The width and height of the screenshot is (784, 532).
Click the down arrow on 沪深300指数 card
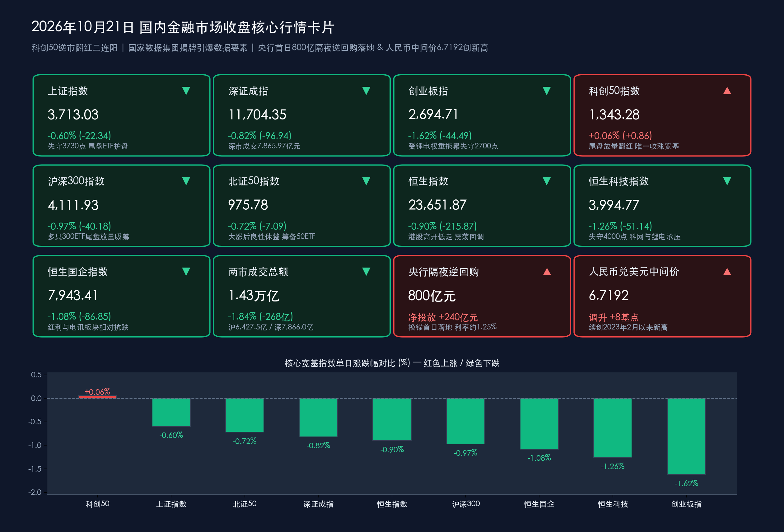click(186, 181)
